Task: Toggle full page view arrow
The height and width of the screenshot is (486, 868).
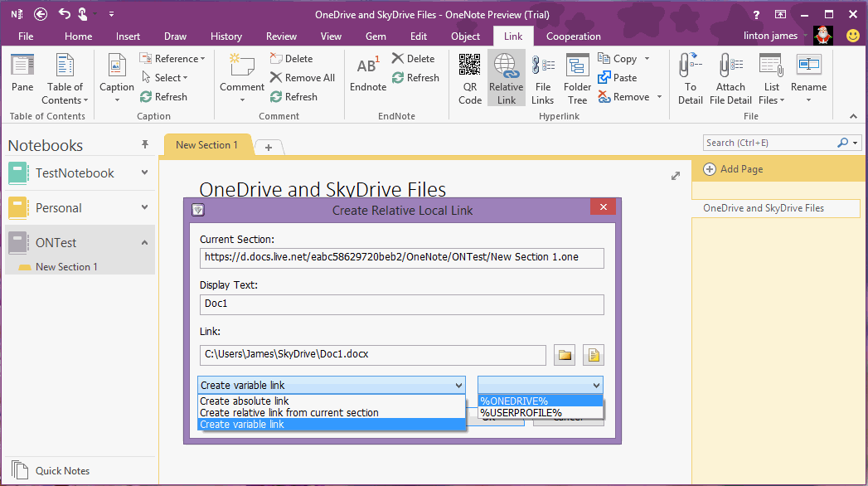Action: pyautogui.click(x=676, y=176)
